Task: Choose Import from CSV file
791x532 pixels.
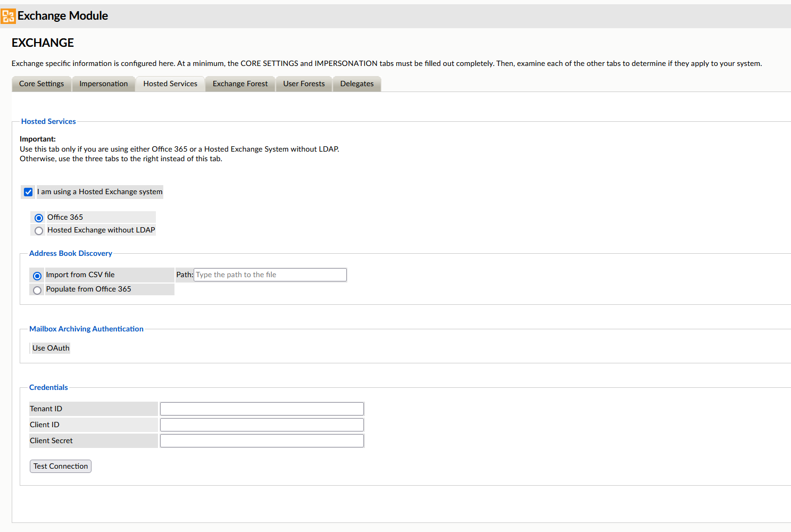Action: [37, 276]
